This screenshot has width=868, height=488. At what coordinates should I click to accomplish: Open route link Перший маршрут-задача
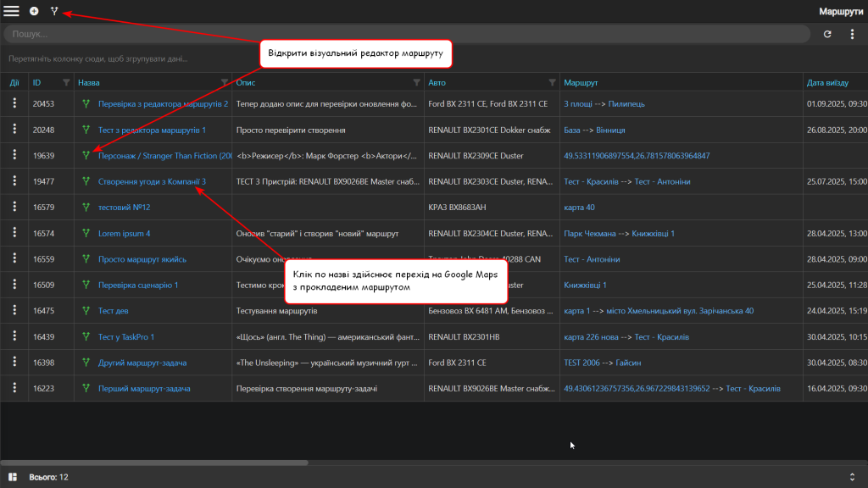144,388
